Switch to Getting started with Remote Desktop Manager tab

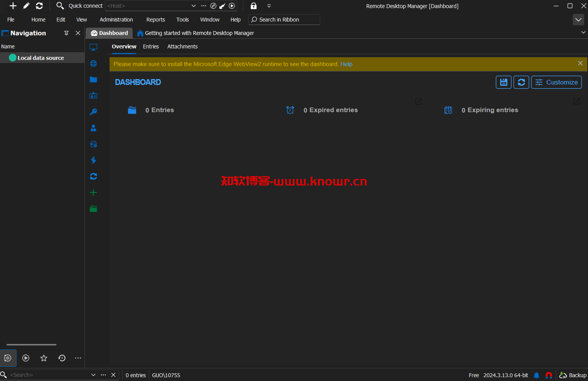tap(195, 33)
